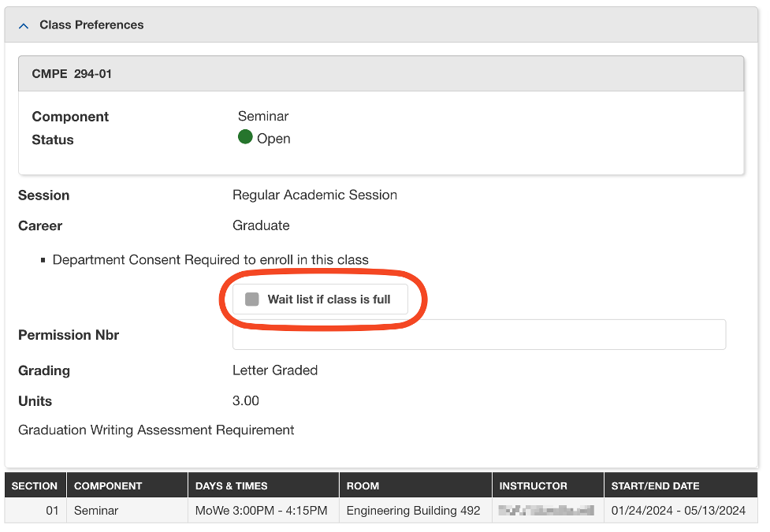Toggle the checkbox icon inside the waitlist button
This screenshot has width=770, height=532.
251,299
